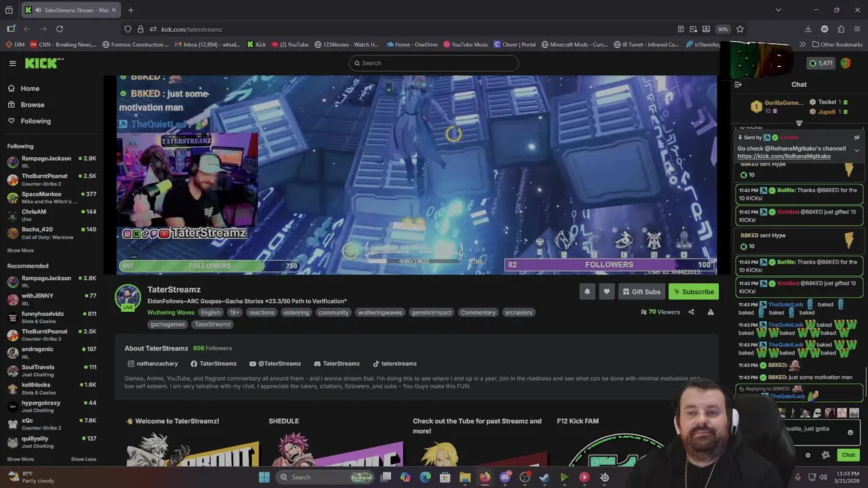Click the browser address bar URL

coord(192,29)
